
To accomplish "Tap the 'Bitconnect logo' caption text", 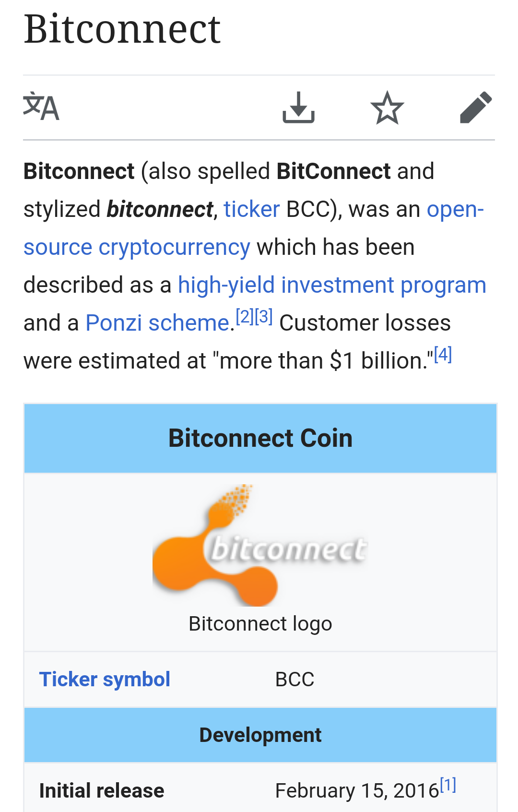I will 260,624.
